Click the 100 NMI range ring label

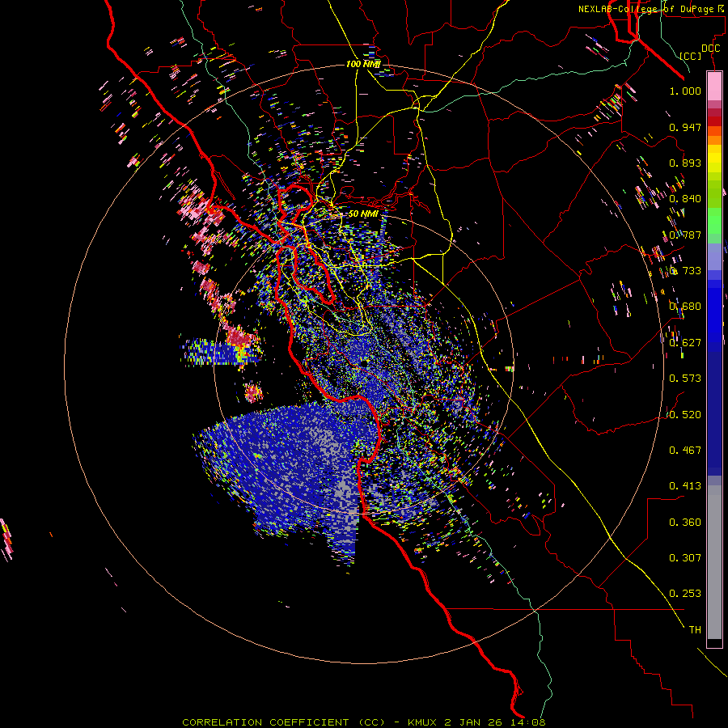[x=363, y=64]
